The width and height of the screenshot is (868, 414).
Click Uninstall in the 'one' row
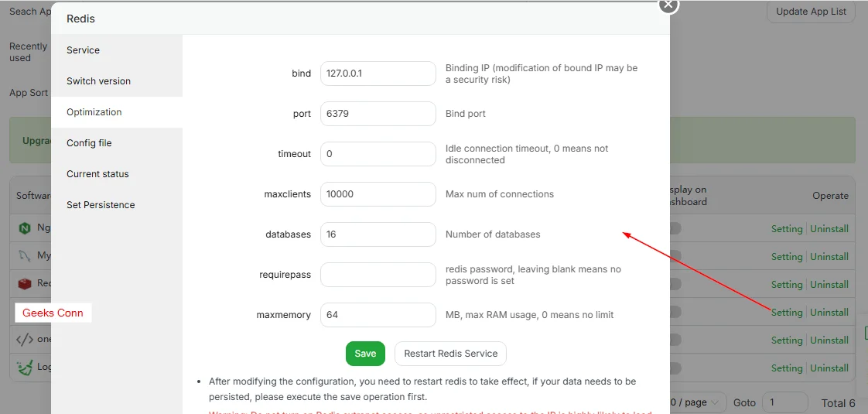pyautogui.click(x=829, y=340)
